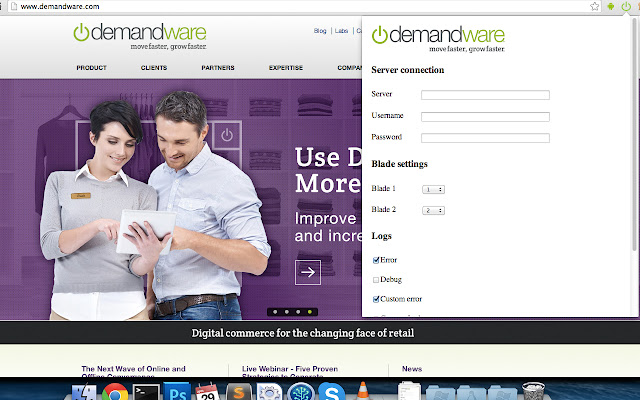Click the power icon on the purple banner
This screenshot has width=640, height=400.
(227, 135)
